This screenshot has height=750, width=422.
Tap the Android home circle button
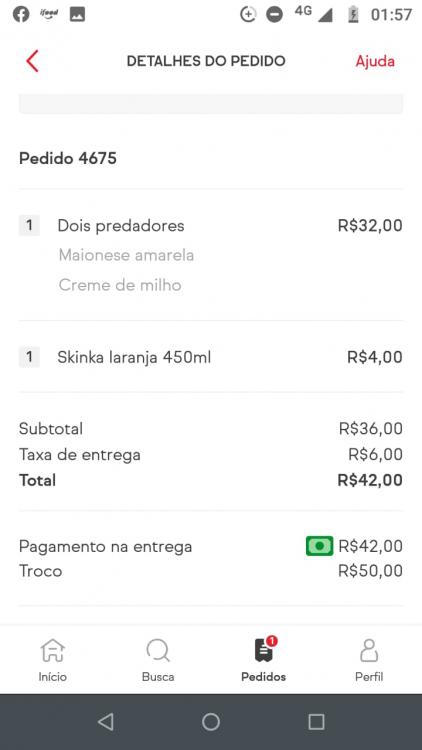[211, 721]
